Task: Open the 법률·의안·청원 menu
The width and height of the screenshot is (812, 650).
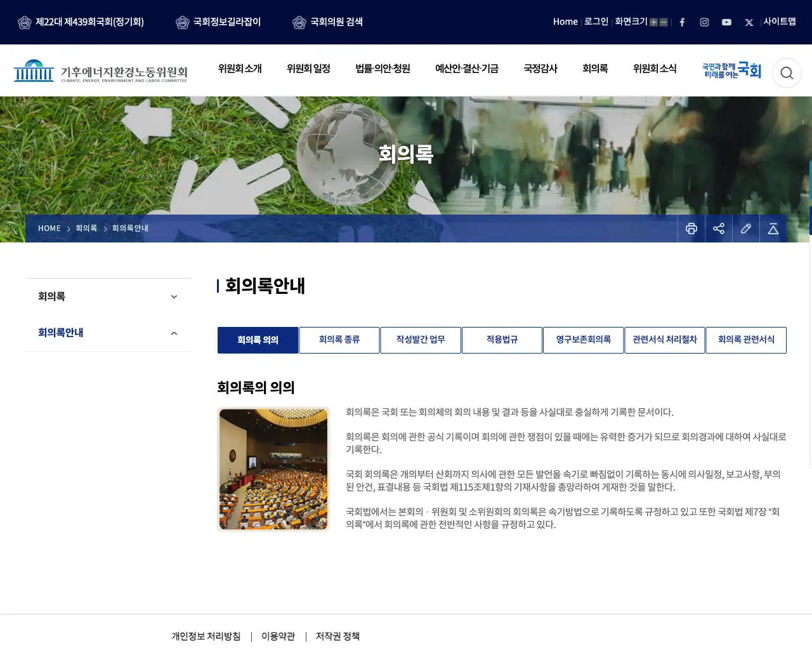Action: click(383, 69)
